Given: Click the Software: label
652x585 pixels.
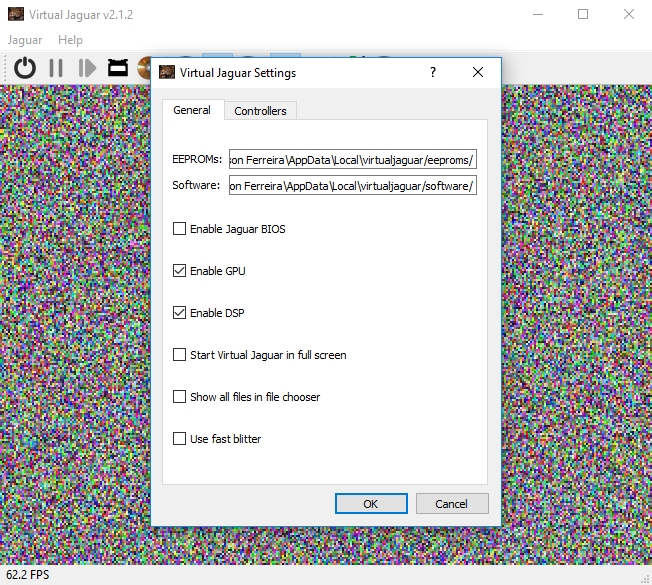Looking at the screenshot, I should 196,185.
